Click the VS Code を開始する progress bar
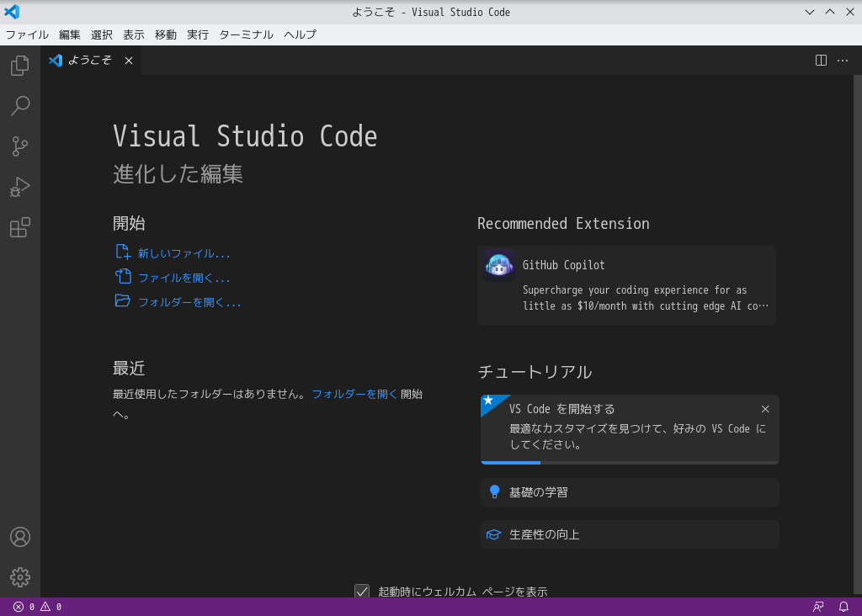 (x=630, y=463)
